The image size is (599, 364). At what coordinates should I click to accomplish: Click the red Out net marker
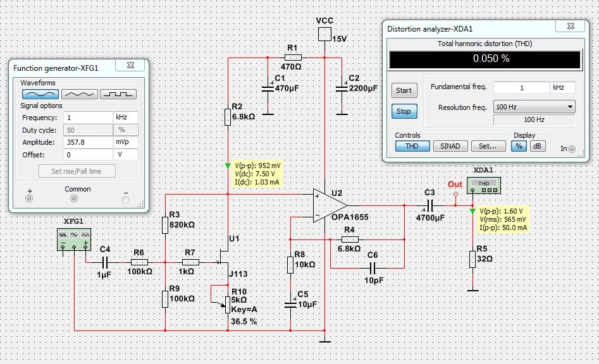tap(455, 195)
